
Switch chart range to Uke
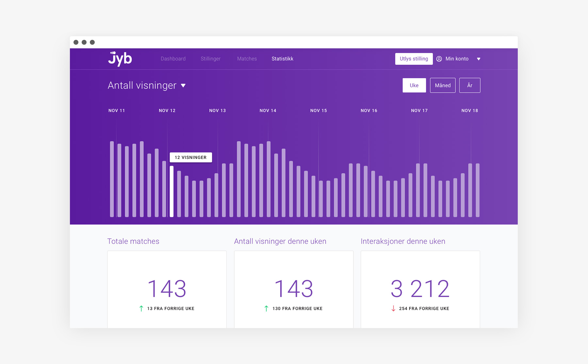(x=414, y=85)
